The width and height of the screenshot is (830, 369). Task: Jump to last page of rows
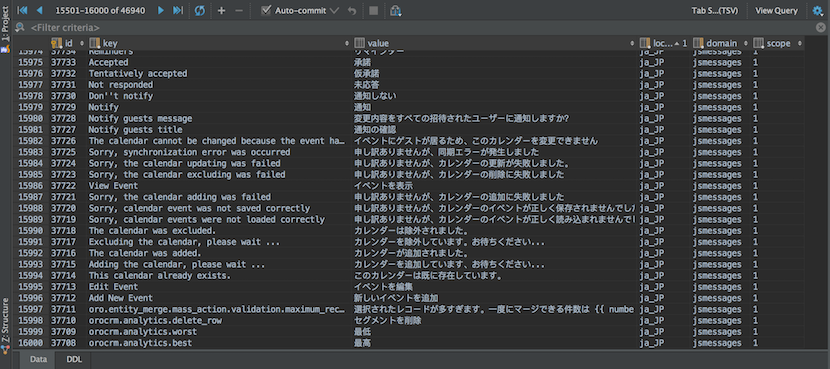click(x=178, y=10)
